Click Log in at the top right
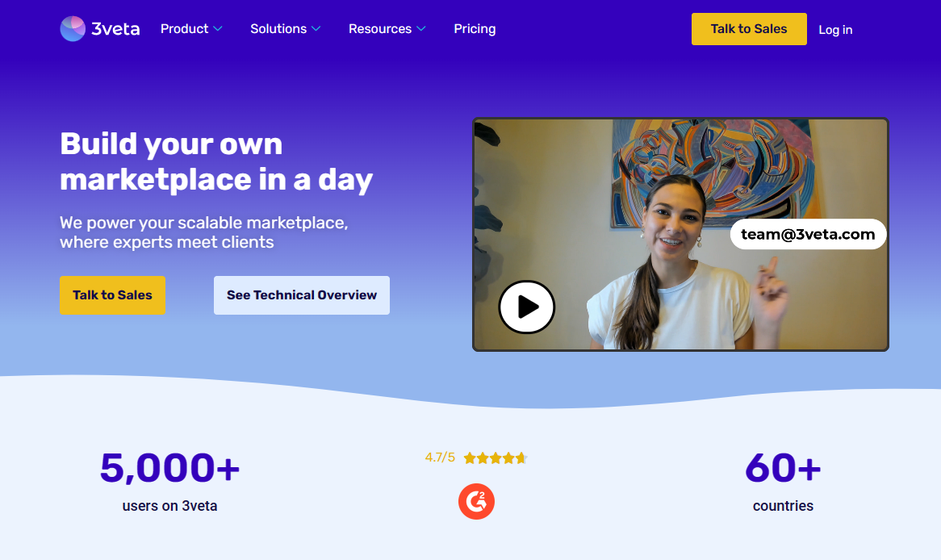Image resolution: width=941 pixels, height=560 pixels. [x=835, y=30]
